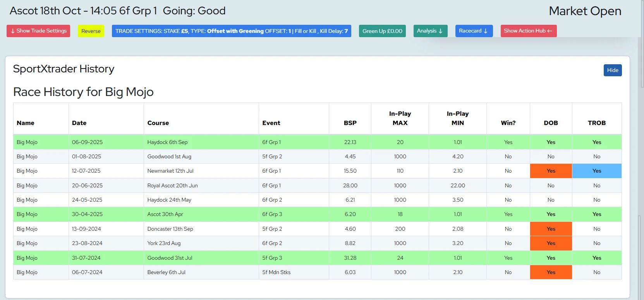Select blue TROB cell for Newmarket row
The height and width of the screenshot is (300, 644).
(x=596, y=171)
